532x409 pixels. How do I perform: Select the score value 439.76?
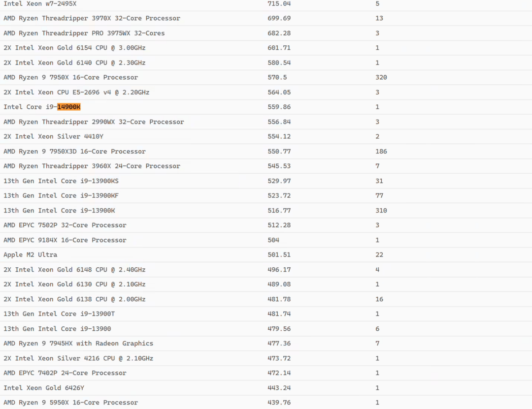click(279, 402)
